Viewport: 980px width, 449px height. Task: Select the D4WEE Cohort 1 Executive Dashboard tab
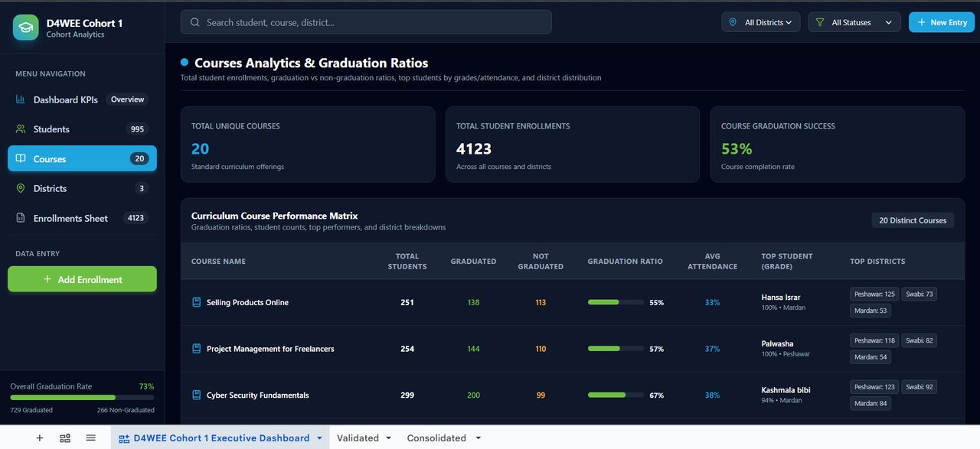tap(221, 438)
